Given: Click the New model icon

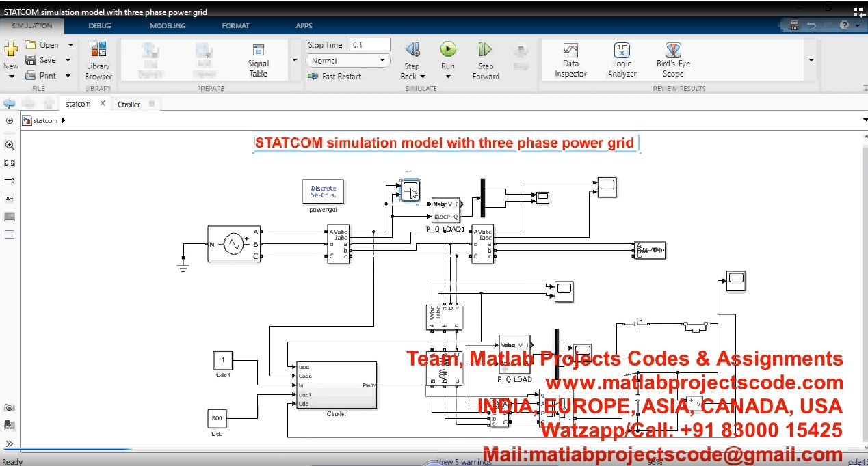Looking at the screenshot, I should point(10,50).
